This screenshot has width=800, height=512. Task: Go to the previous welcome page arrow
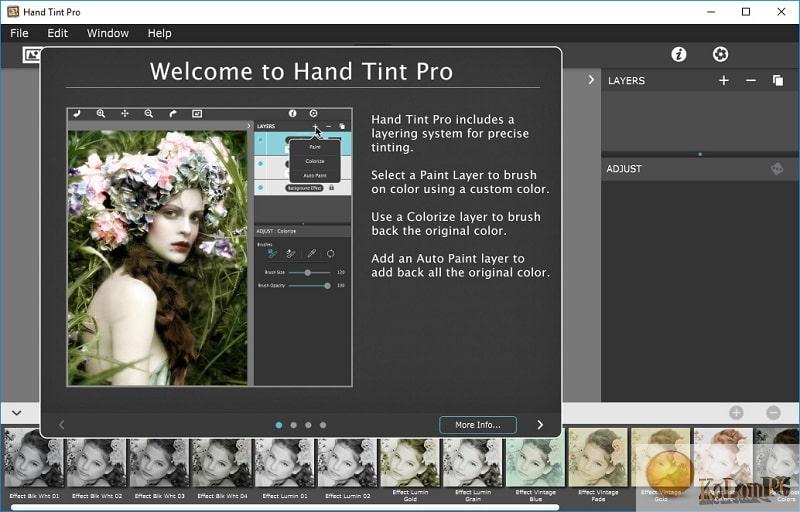click(61, 425)
